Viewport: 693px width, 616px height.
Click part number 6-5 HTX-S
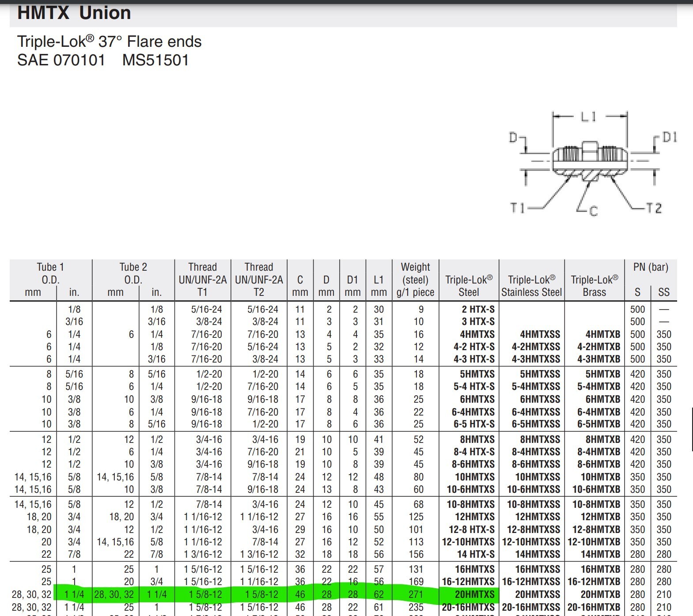[x=474, y=424]
